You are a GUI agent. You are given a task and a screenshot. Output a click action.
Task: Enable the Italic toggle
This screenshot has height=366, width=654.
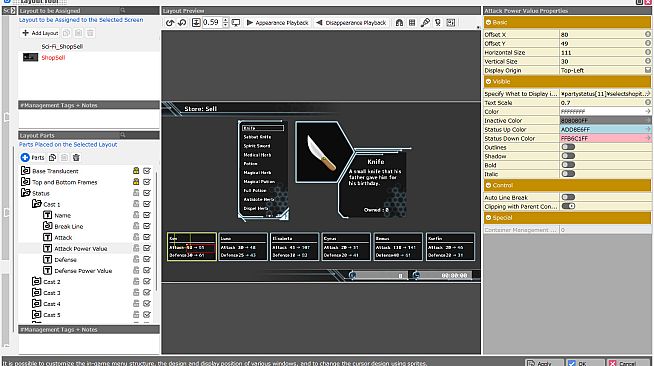[x=568, y=174]
